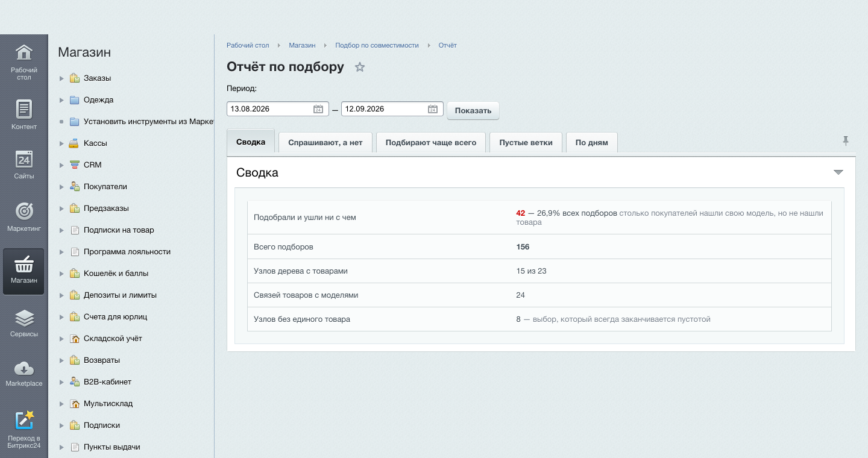Screen dimensions: 868x458
Task: Open B2B-кабинет in the tree
Action: coord(108,382)
